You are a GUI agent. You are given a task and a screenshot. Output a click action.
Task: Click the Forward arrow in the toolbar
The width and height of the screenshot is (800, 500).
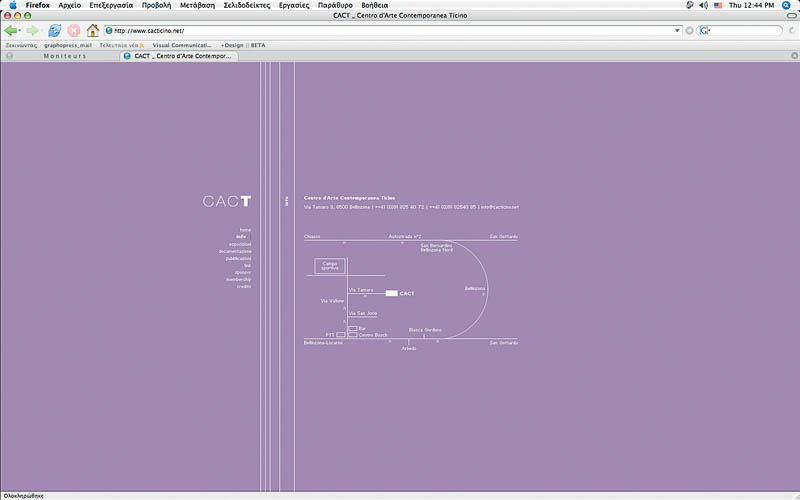tap(32, 31)
